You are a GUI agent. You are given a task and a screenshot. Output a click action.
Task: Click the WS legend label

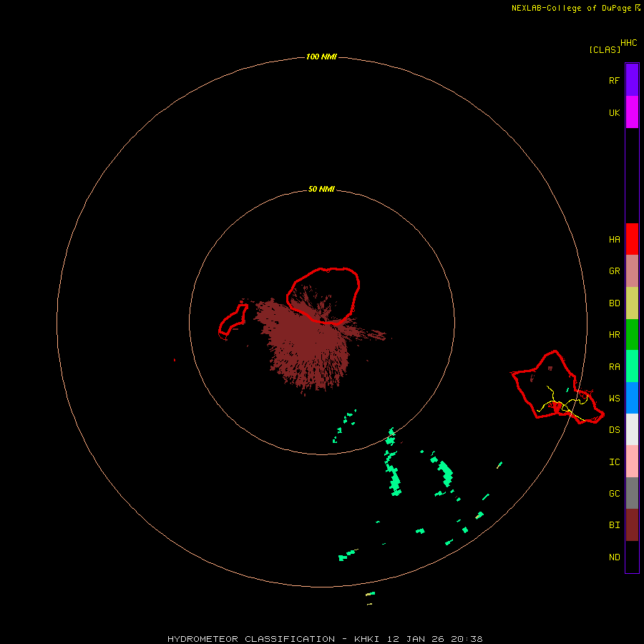(x=614, y=398)
